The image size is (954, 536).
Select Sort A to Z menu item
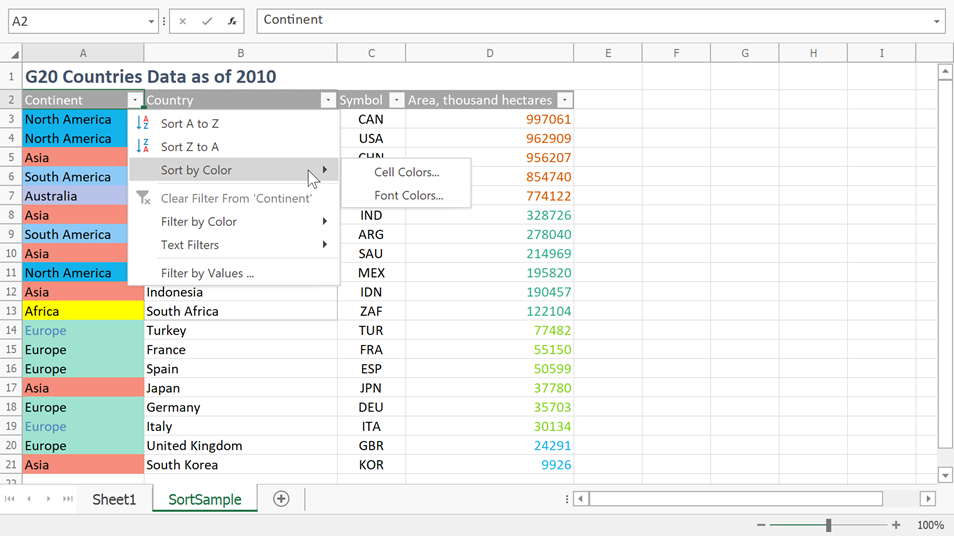pyautogui.click(x=234, y=123)
